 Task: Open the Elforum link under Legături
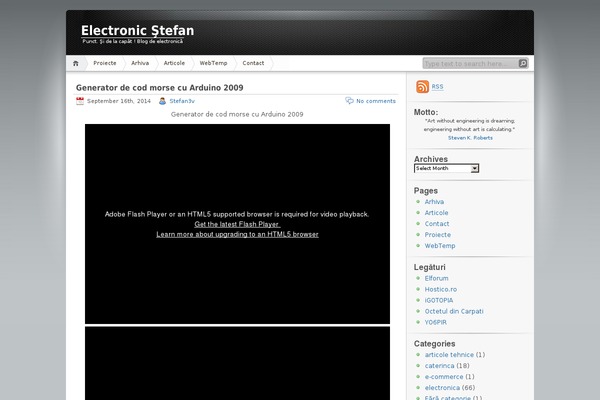(x=436, y=278)
